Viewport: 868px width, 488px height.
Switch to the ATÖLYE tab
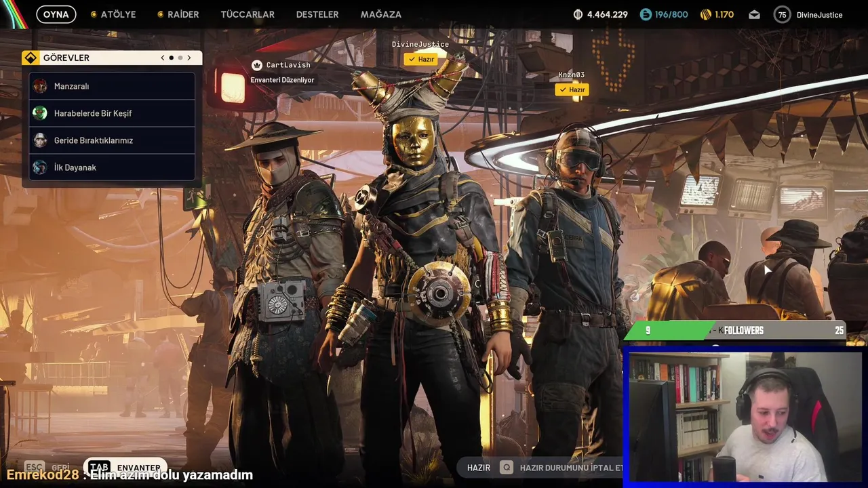pyautogui.click(x=113, y=14)
